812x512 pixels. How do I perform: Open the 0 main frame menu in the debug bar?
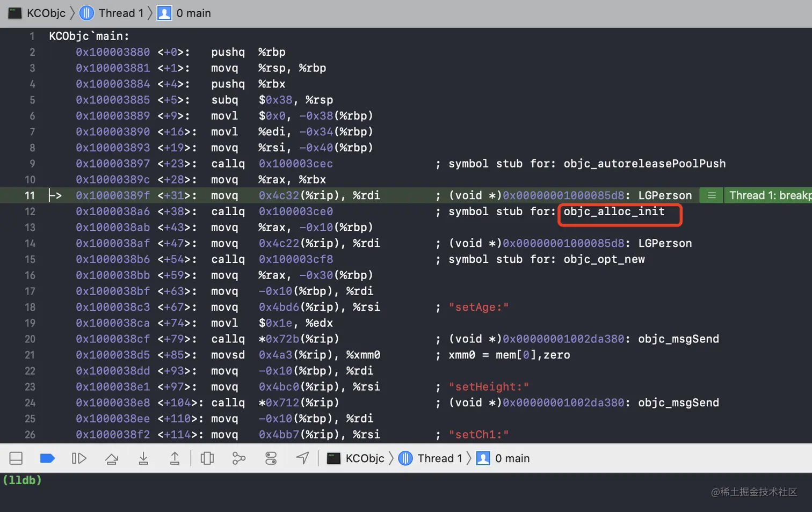point(512,458)
